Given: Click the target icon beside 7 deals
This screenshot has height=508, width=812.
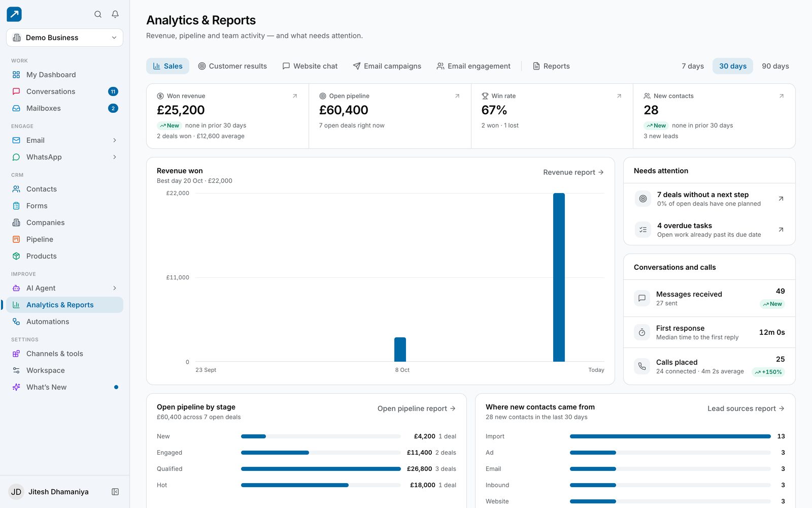Looking at the screenshot, I should pyautogui.click(x=643, y=199).
